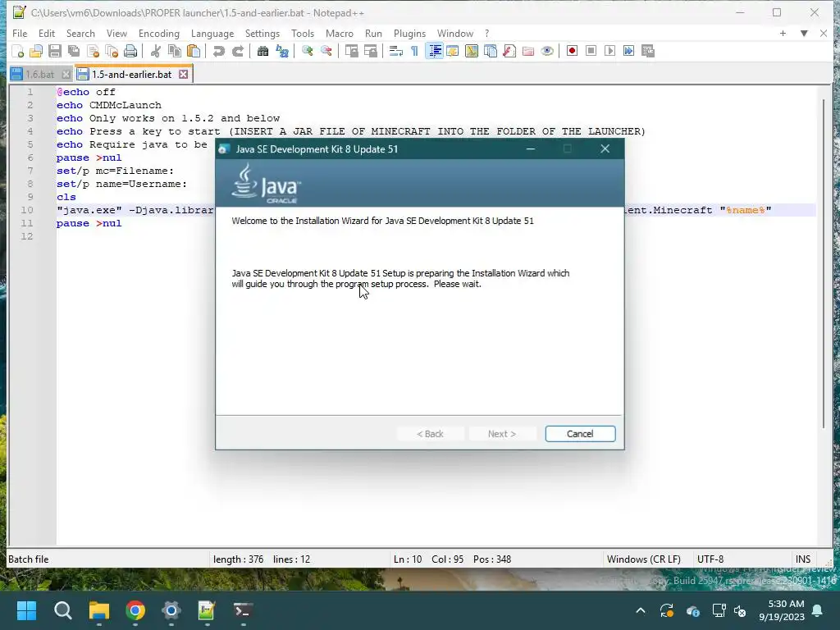Close the 1.5-and-earlier.bat tab
840x630 pixels.
pyautogui.click(x=183, y=75)
